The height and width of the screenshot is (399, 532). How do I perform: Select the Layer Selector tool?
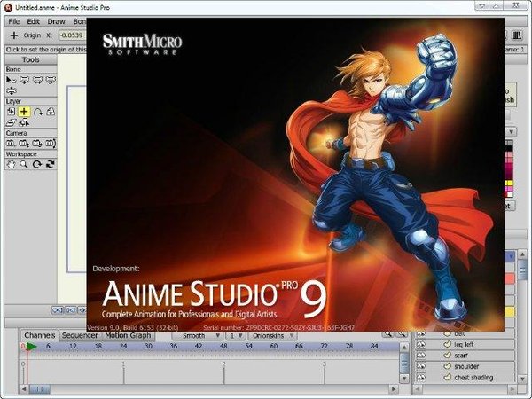coord(24,122)
